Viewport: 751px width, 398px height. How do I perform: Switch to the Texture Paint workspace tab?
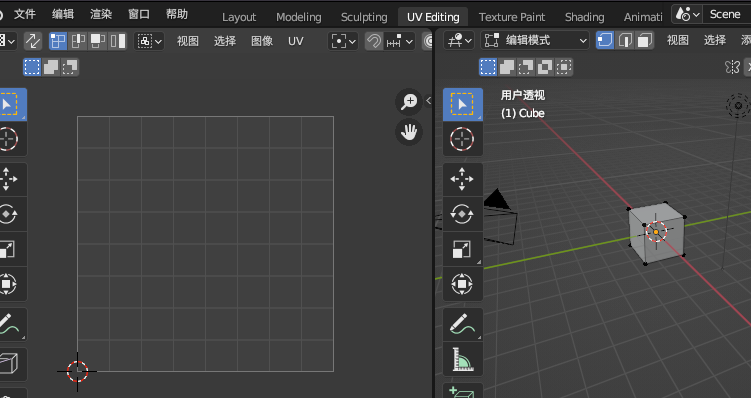[512, 17]
